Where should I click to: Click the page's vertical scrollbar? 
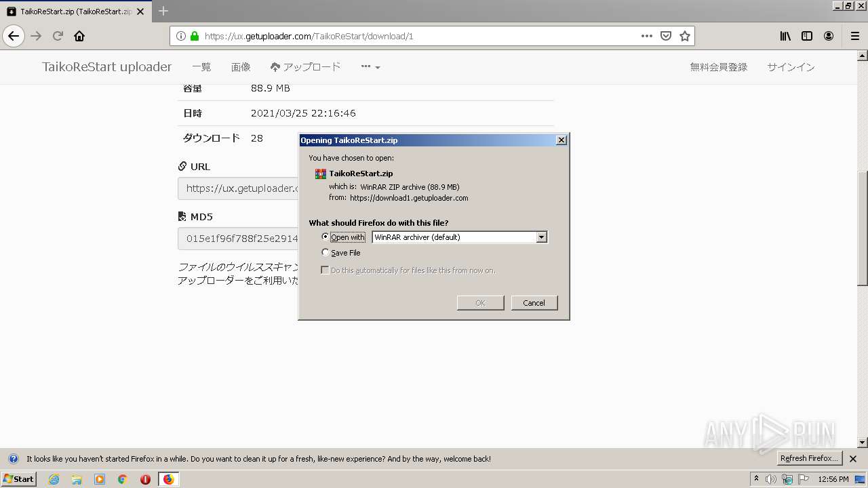(x=862, y=227)
